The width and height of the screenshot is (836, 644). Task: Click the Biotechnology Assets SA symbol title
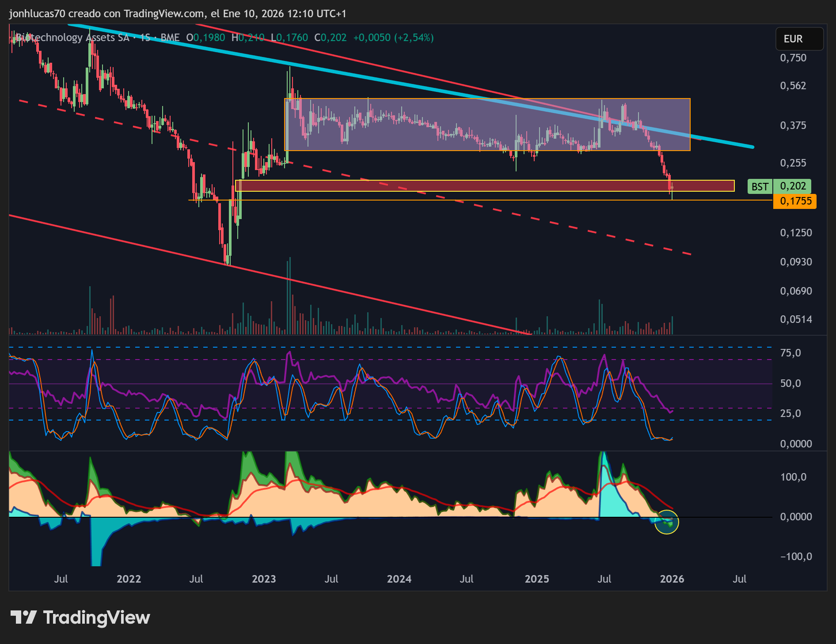point(73,38)
